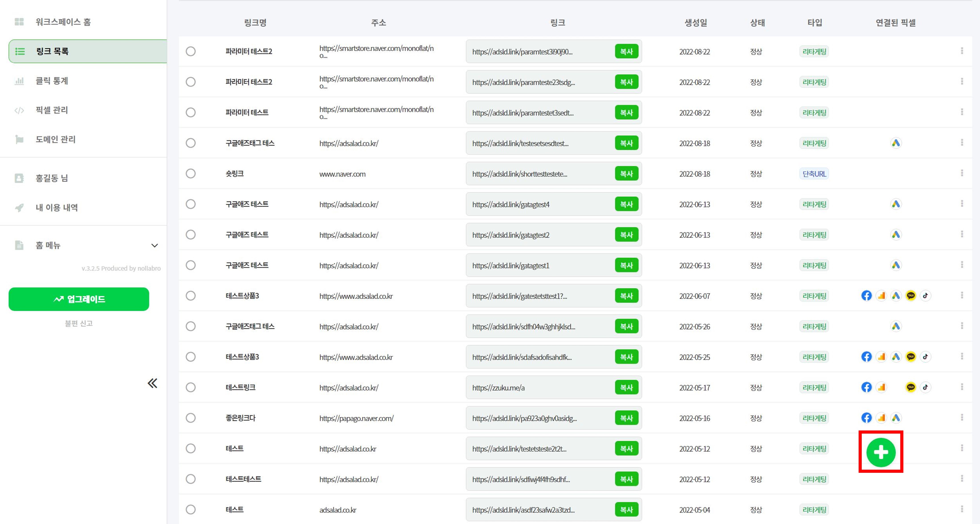Open more options menu for 테스트테스트 row
The height and width of the screenshot is (524, 980).
pos(962,478)
